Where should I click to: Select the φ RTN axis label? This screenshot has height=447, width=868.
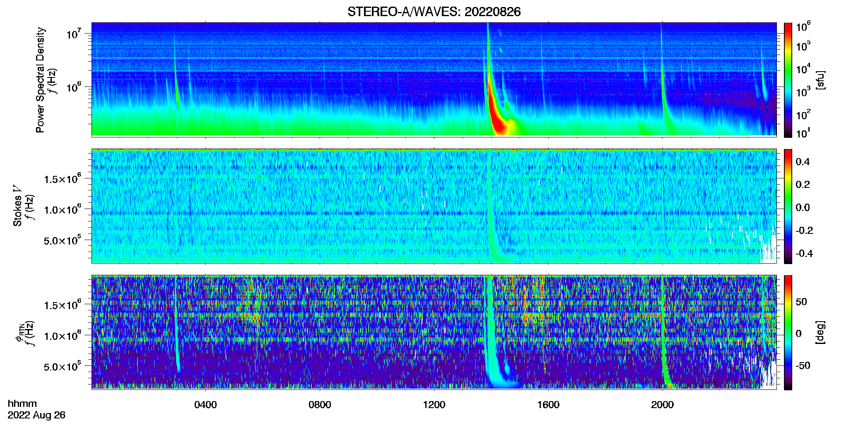click(19, 332)
